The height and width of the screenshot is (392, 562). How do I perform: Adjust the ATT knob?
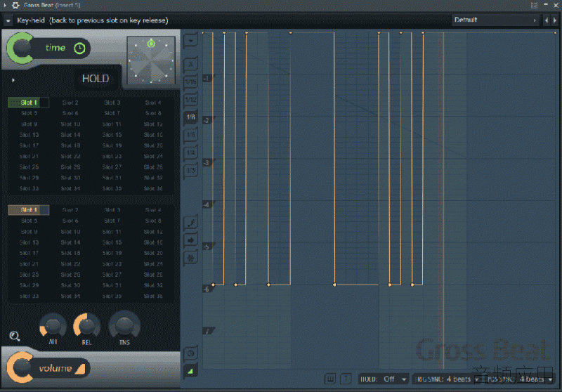point(53,326)
